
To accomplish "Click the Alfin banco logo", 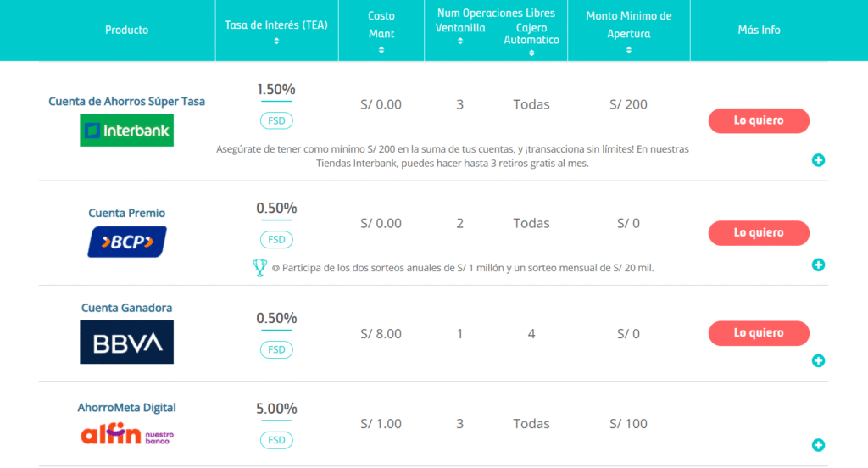I will point(127,434).
